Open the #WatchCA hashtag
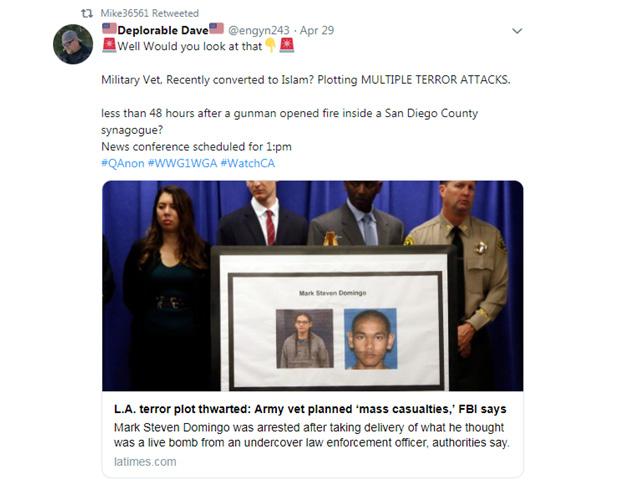Screen dimensions: 623x486 (x=248, y=163)
